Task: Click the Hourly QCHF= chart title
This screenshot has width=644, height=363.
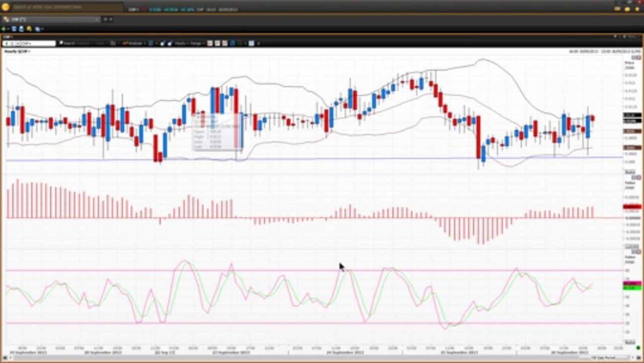Action: [x=18, y=51]
